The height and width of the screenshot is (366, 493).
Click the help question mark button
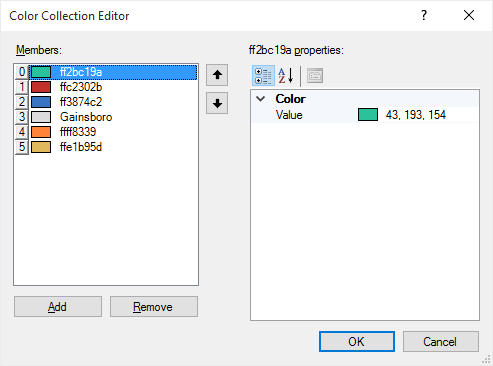[x=424, y=15]
